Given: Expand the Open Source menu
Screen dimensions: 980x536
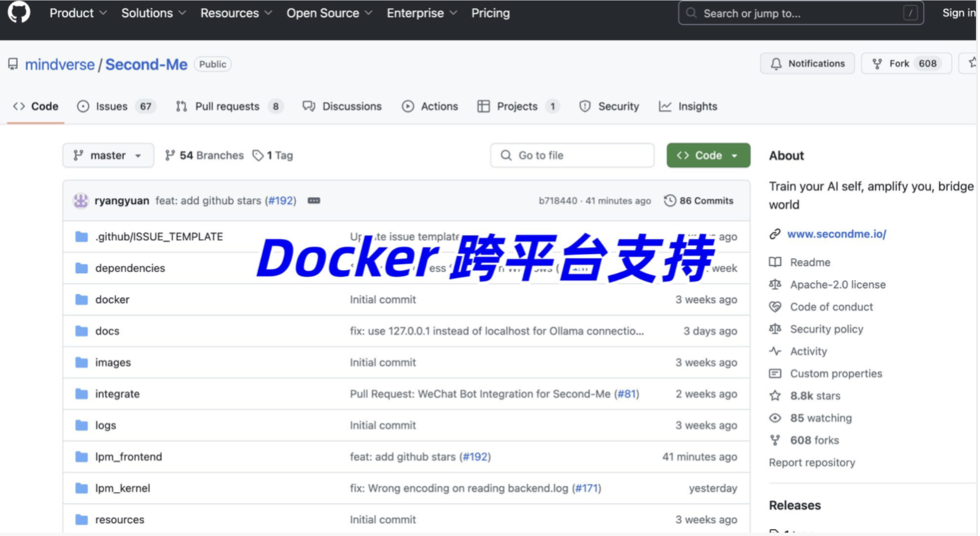Looking at the screenshot, I should tap(330, 13).
